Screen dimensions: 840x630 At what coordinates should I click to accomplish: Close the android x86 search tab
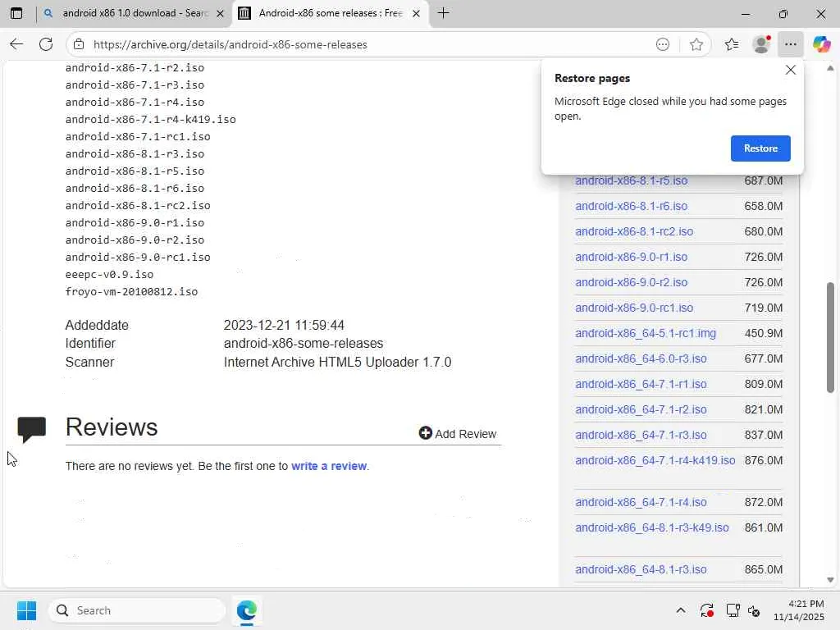[220, 13]
